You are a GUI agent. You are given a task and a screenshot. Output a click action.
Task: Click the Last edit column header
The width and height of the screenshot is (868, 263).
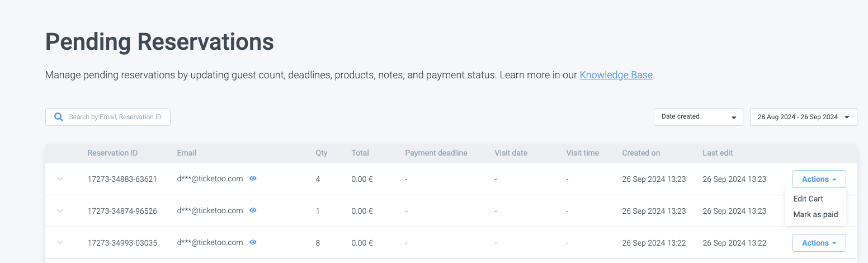tap(718, 153)
